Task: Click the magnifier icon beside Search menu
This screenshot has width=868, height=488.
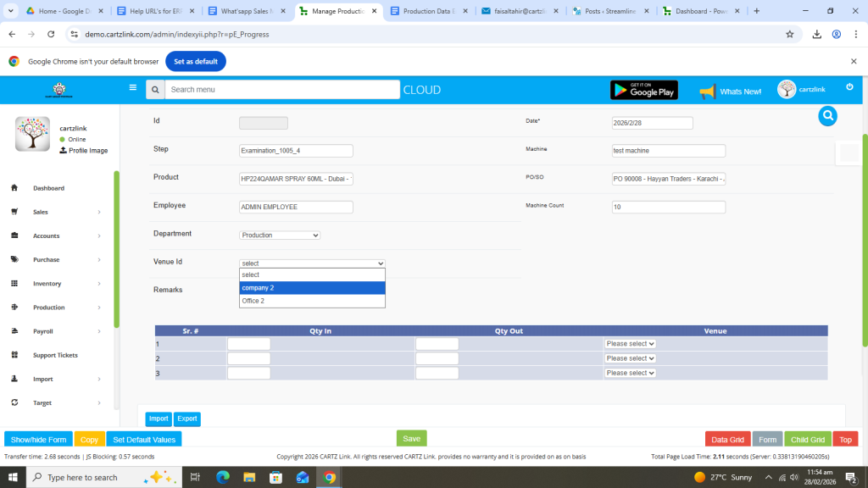Action: click(155, 90)
